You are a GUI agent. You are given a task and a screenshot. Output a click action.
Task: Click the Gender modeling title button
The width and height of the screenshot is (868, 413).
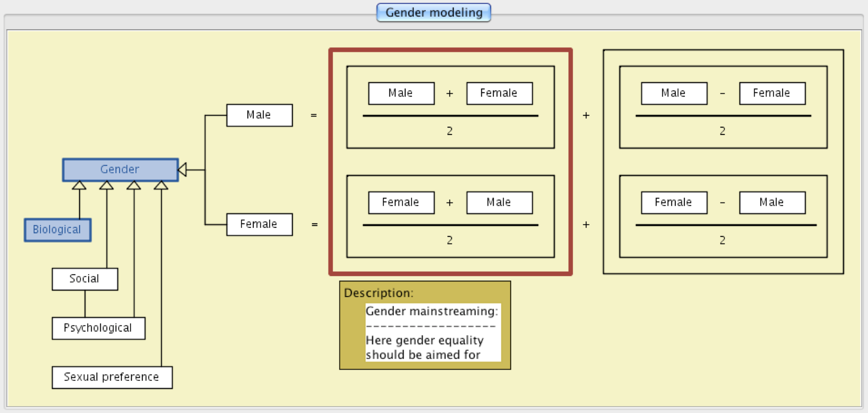tap(433, 13)
